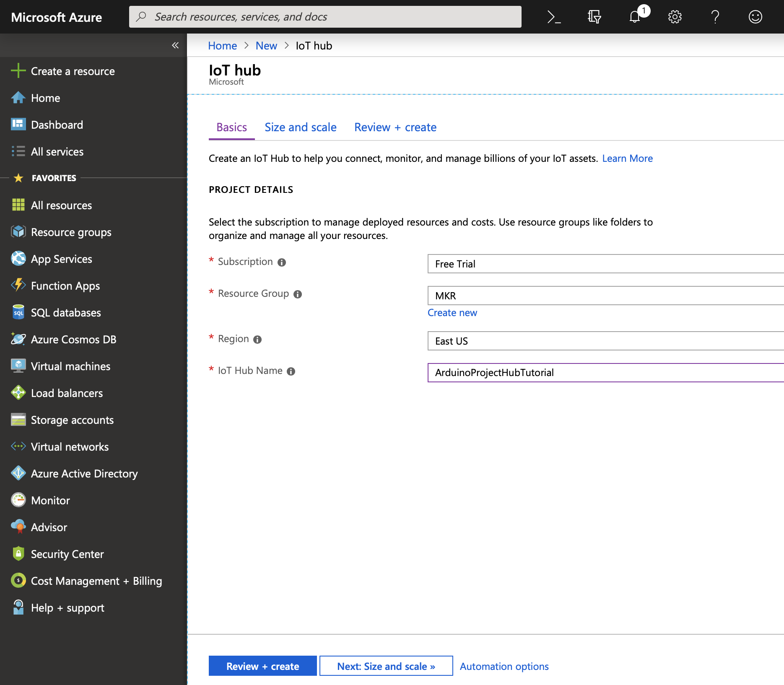
Task: Open the notifications bell
Action: [635, 17]
